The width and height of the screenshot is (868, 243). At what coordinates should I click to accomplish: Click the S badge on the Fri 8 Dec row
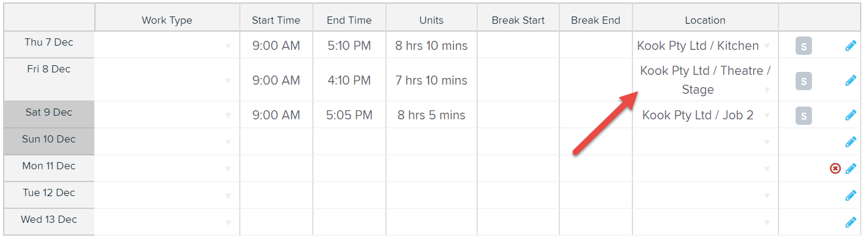[803, 80]
